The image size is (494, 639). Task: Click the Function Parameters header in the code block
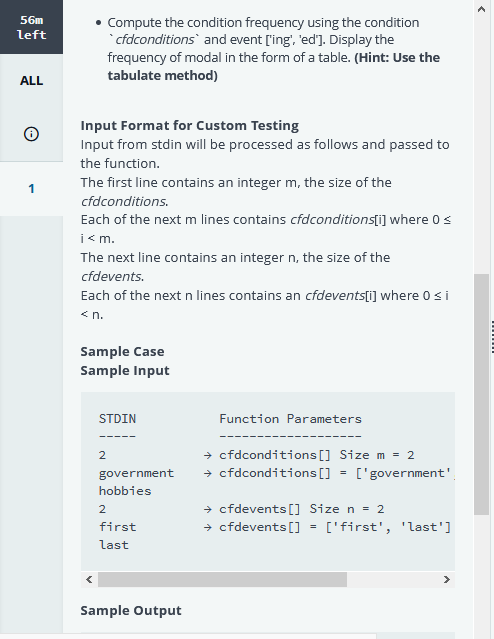[290, 419]
